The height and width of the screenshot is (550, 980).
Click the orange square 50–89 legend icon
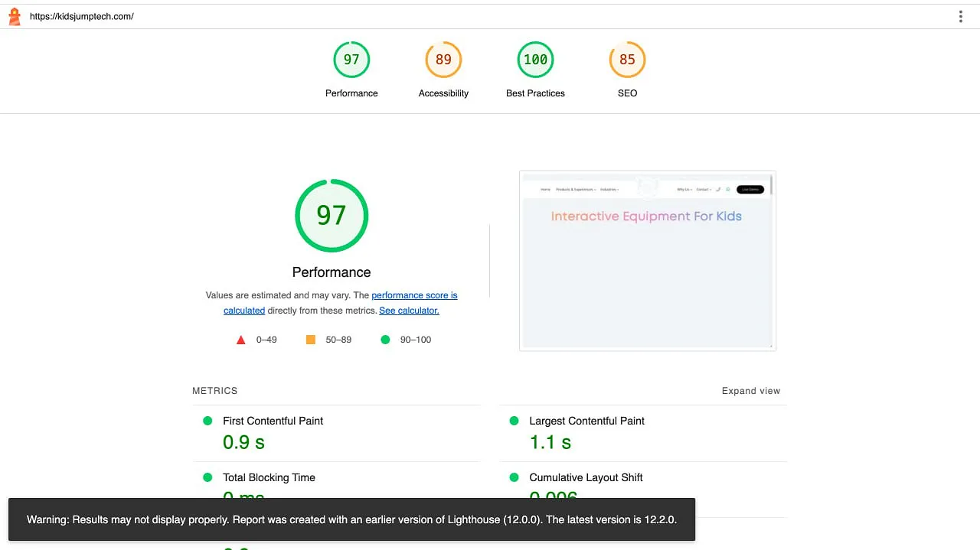click(x=310, y=339)
